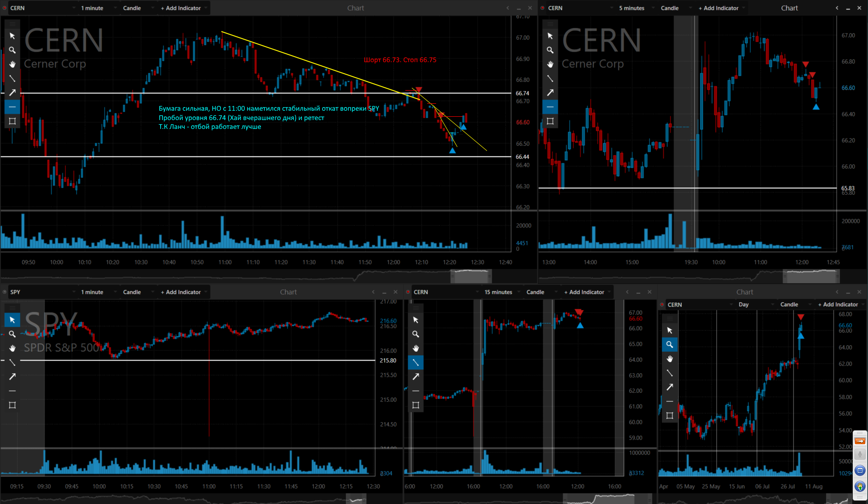Open the 1 minute timeframe dropdown of SPY chart
The image size is (868, 504).
(98, 292)
